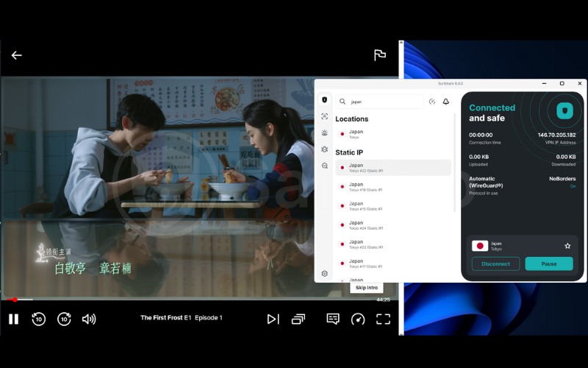Click the Surfshark location list scrollbar
The width and height of the screenshot is (588, 368).
(454, 161)
